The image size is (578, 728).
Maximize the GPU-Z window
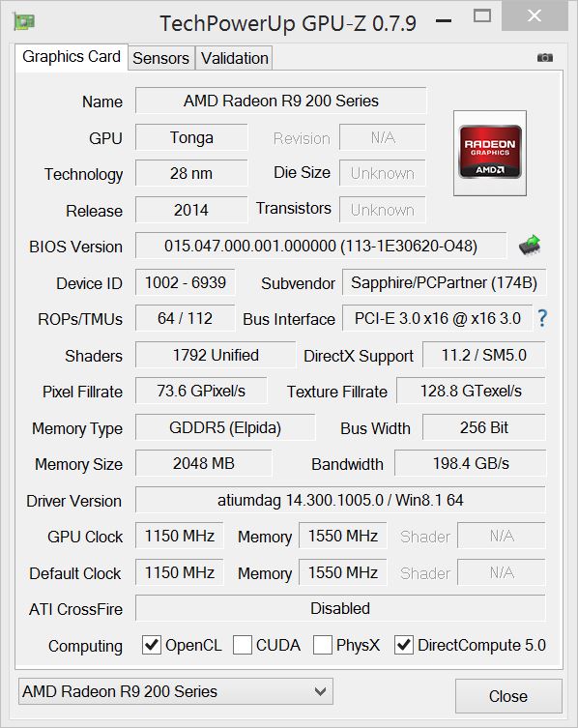[x=482, y=15]
